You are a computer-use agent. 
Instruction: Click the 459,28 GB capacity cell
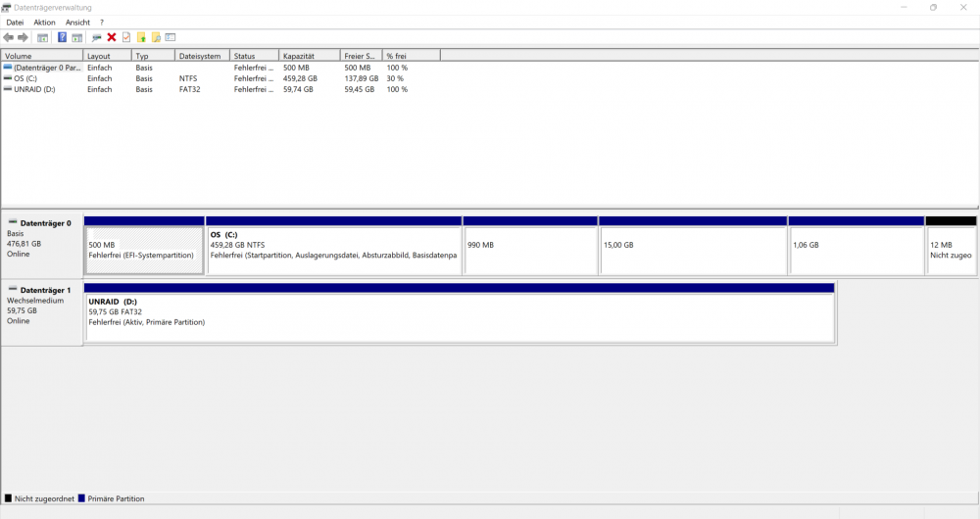(x=300, y=78)
